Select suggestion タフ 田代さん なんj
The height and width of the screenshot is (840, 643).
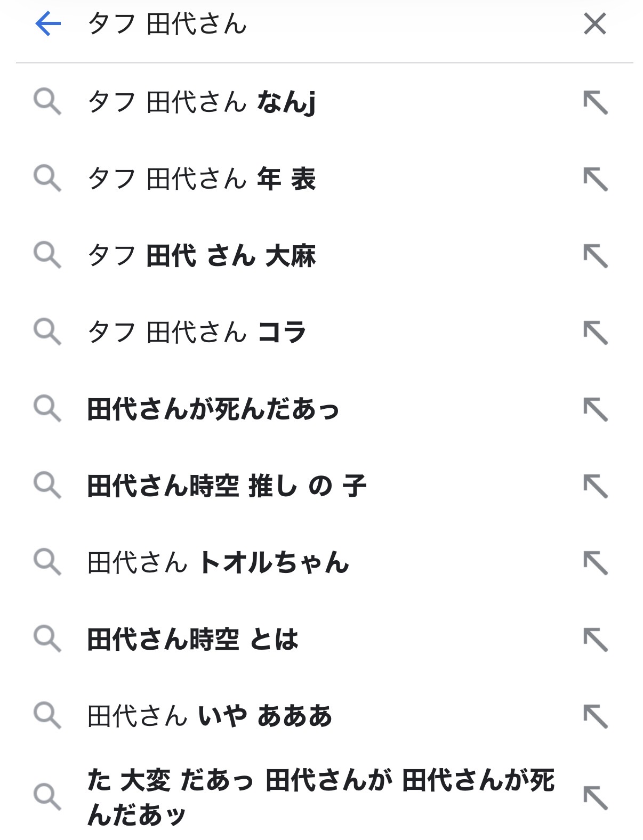202,102
